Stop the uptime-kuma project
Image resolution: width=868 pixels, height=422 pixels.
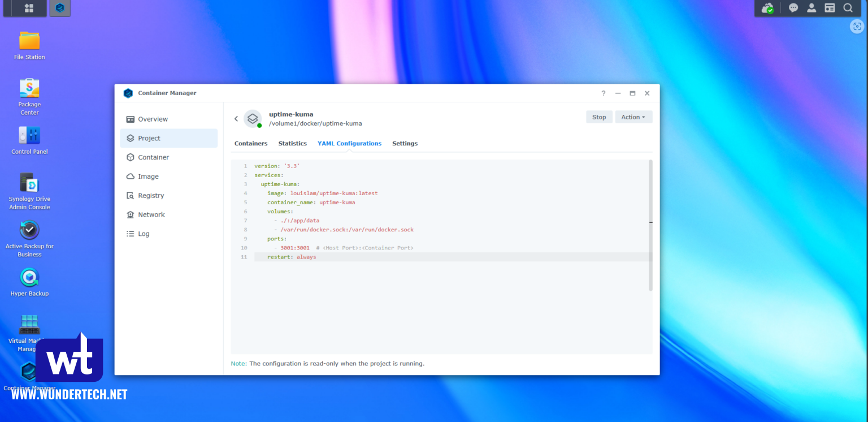[599, 117]
